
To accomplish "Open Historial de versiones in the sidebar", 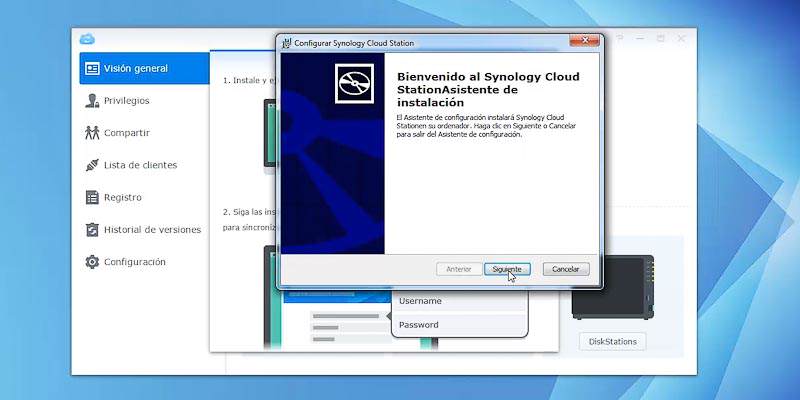I will 144,230.
